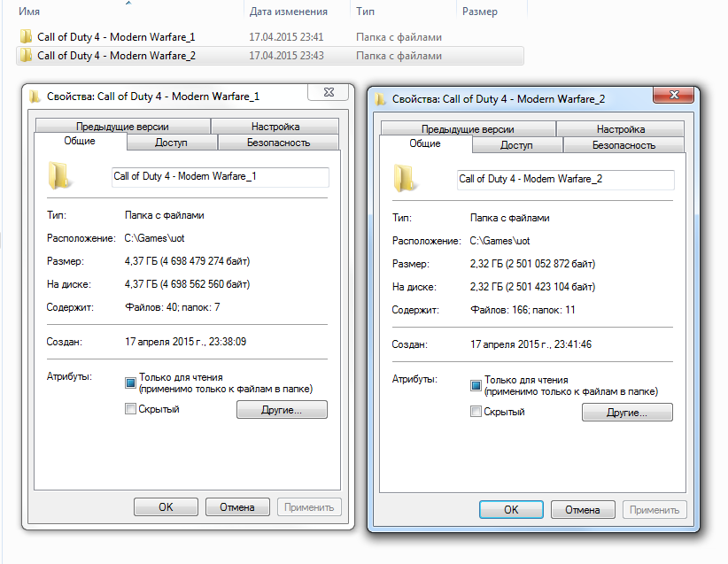Image resolution: width=728 pixels, height=564 pixels.
Task: Click 'Отмена' in Modern Warfare_1 properties
Action: [x=237, y=507]
